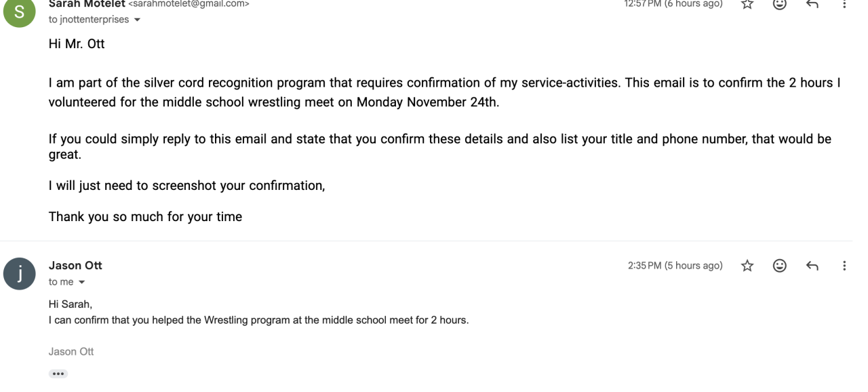
Task: Click the 2:35 PM timestamp
Action: [x=675, y=266]
